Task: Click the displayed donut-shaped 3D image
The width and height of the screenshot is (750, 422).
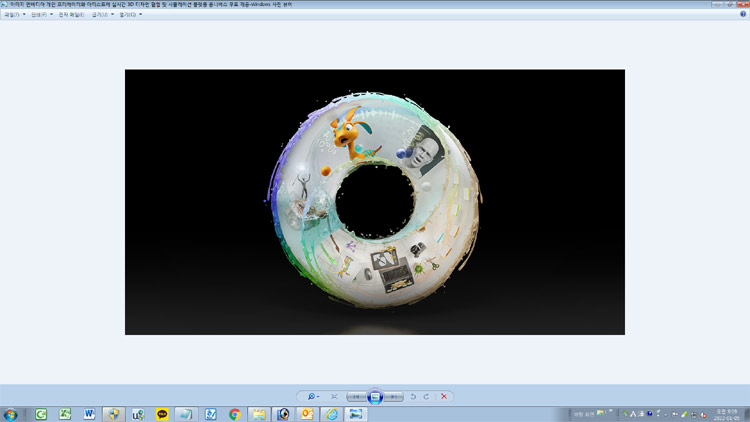Action: tap(375, 201)
